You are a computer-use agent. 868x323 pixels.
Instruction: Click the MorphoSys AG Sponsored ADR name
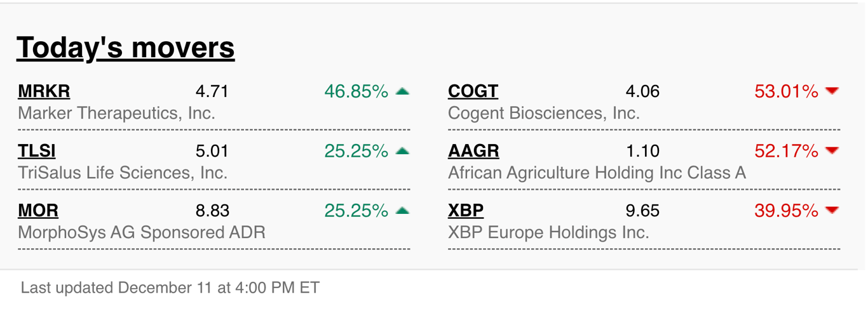tap(142, 232)
